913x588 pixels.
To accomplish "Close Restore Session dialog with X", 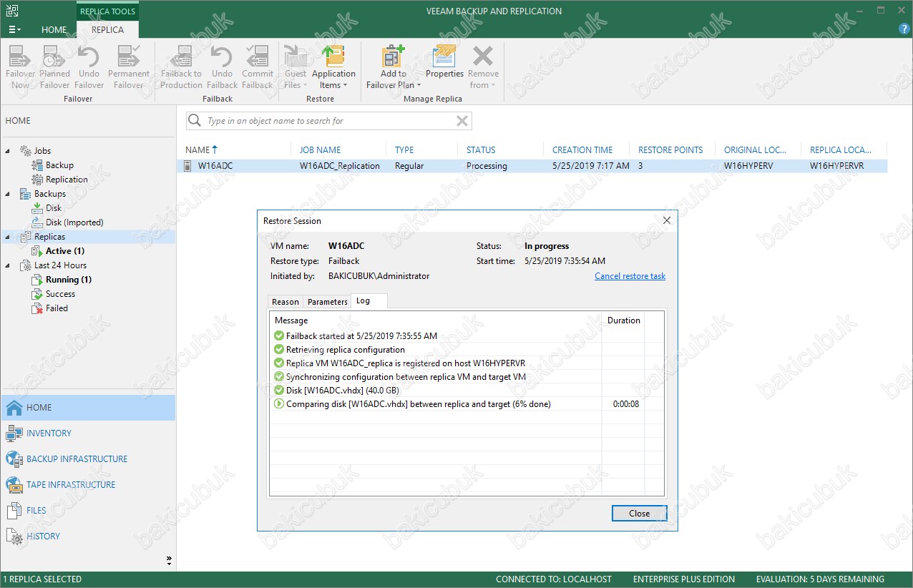I will point(667,220).
